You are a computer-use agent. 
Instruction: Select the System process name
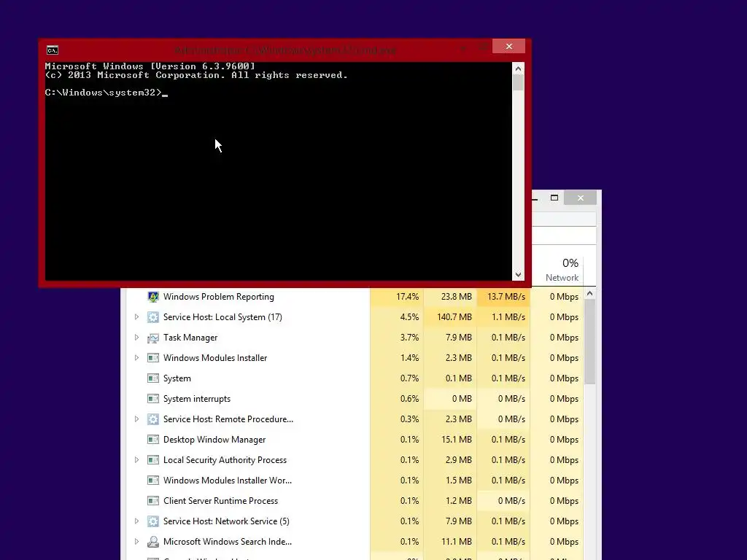coord(177,378)
